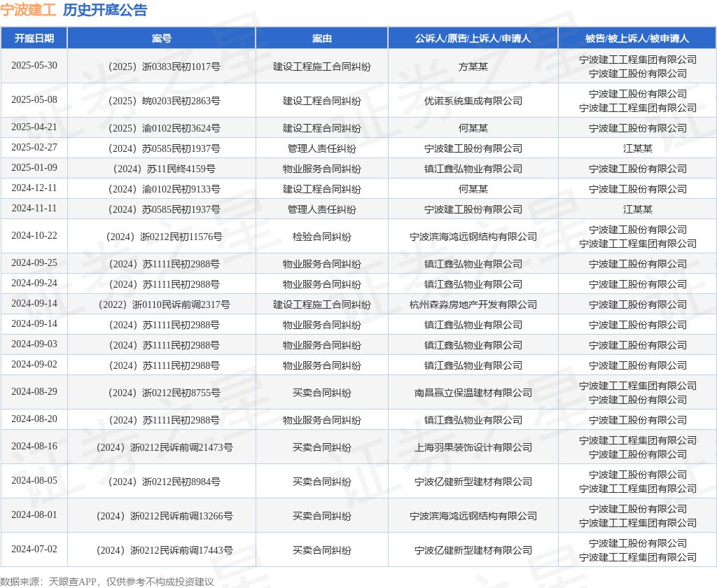Click the date 2024-08-16
Viewport: 717px width, 588px height.
click(x=34, y=447)
